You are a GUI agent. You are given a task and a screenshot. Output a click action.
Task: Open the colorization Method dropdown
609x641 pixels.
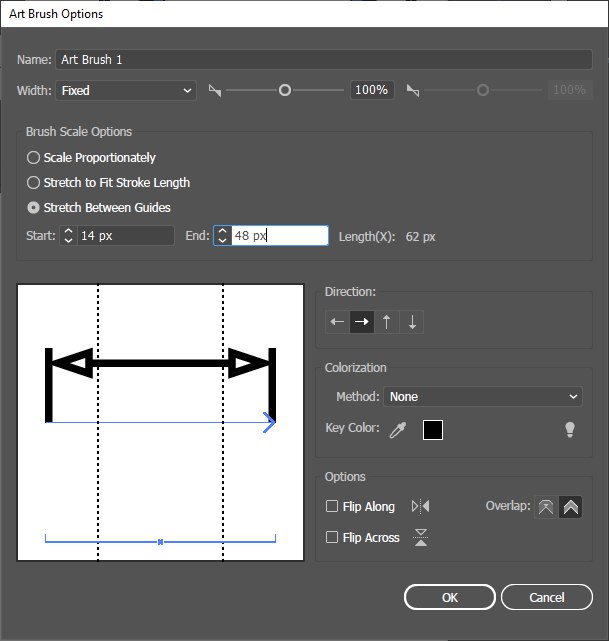coord(483,397)
